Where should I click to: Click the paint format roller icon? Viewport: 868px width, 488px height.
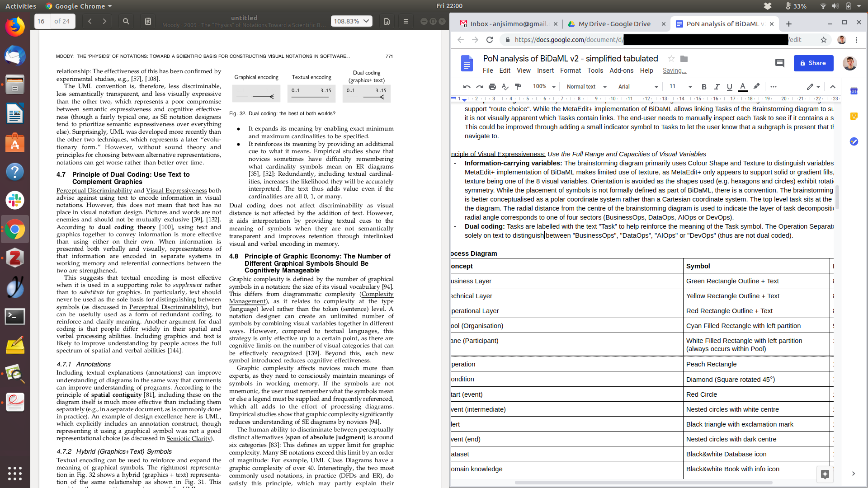pyautogui.click(x=518, y=87)
